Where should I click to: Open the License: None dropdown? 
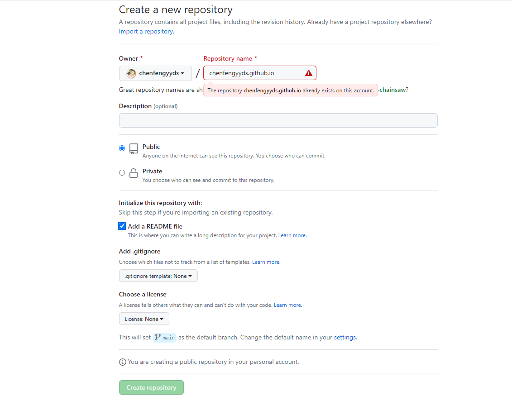144,319
